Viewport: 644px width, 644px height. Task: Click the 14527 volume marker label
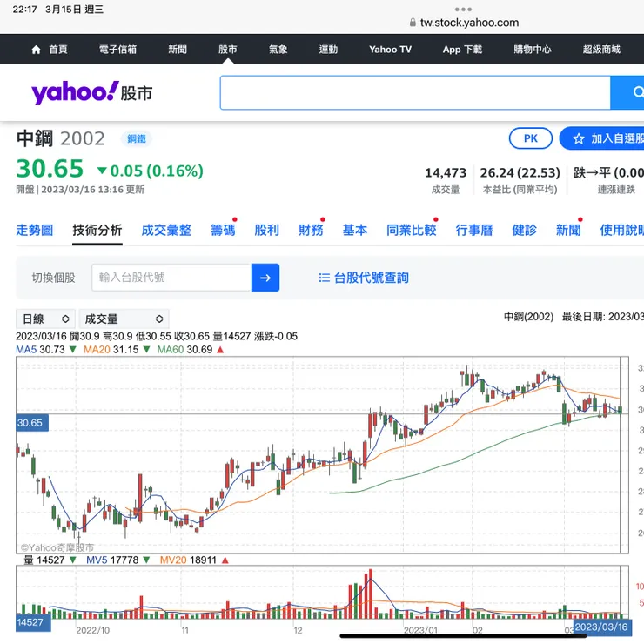pos(33,622)
